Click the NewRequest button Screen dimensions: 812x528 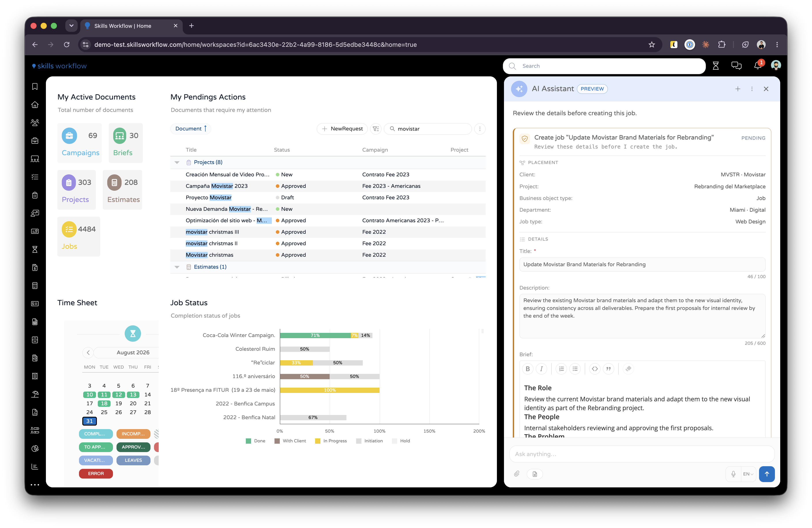[342, 129]
